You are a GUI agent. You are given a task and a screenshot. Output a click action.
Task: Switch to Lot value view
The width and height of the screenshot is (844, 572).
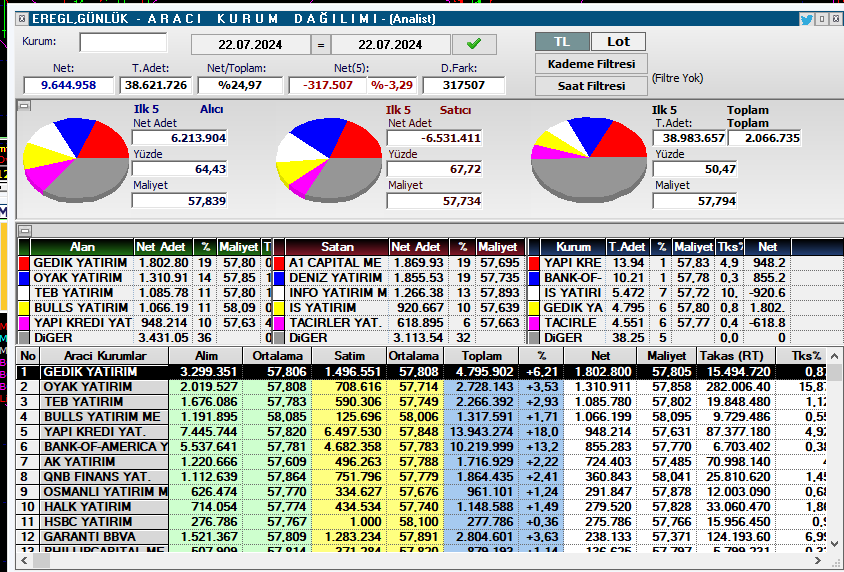click(x=618, y=42)
